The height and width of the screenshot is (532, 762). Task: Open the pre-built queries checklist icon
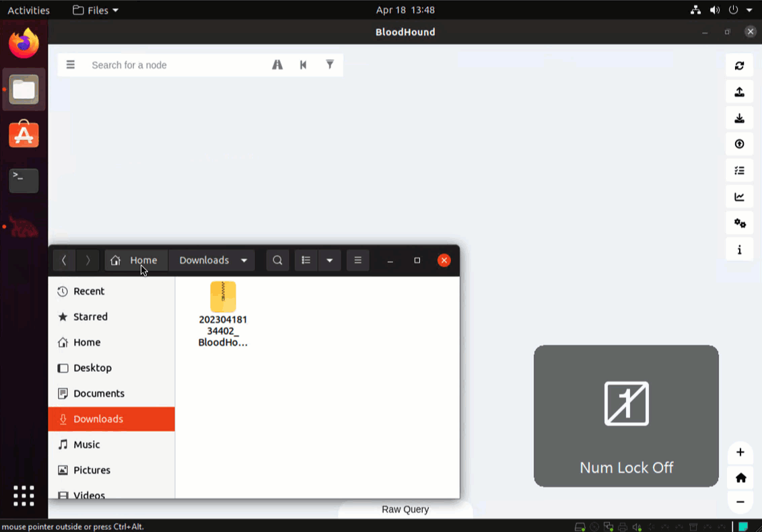[740, 170]
